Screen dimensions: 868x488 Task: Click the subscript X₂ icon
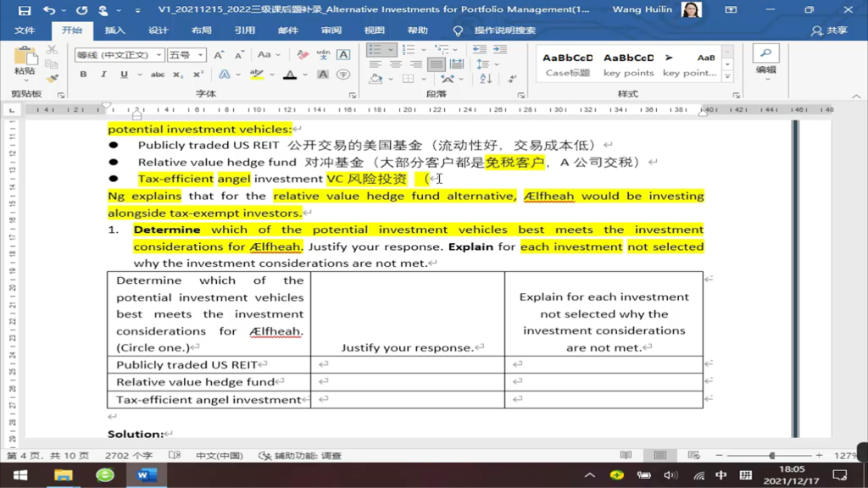(x=178, y=75)
